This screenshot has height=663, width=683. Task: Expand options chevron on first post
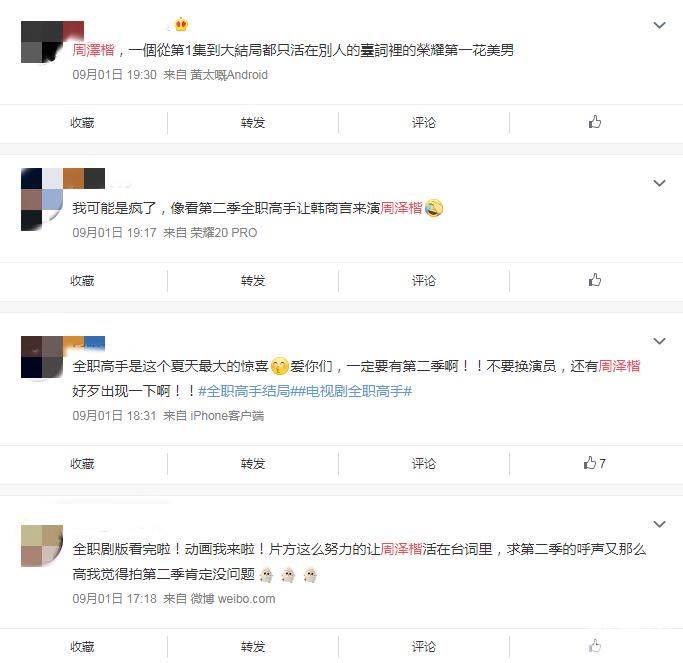(x=659, y=25)
